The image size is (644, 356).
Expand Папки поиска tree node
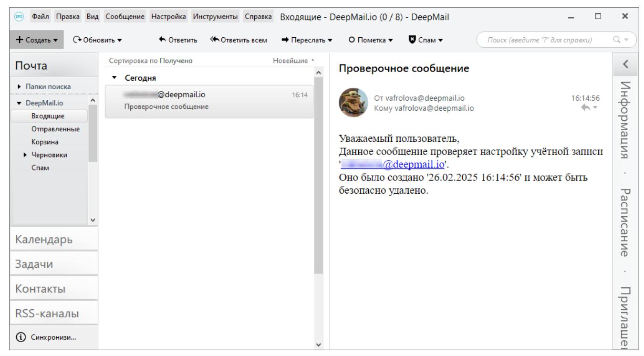(19, 87)
